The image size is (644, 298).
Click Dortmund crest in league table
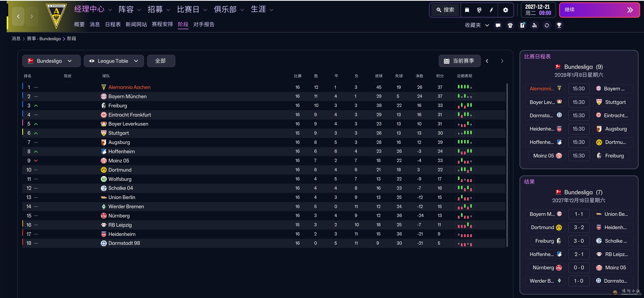click(x=104, y=170)
